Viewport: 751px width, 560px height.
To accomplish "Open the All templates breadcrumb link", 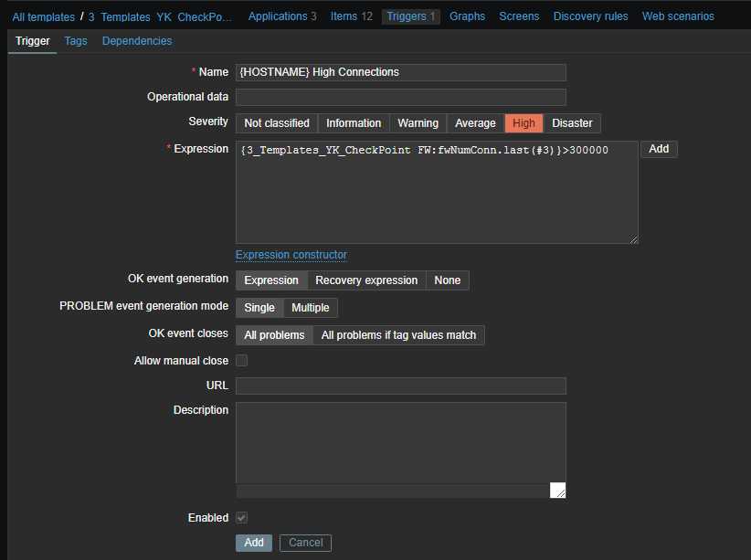I will coord(44,16).
